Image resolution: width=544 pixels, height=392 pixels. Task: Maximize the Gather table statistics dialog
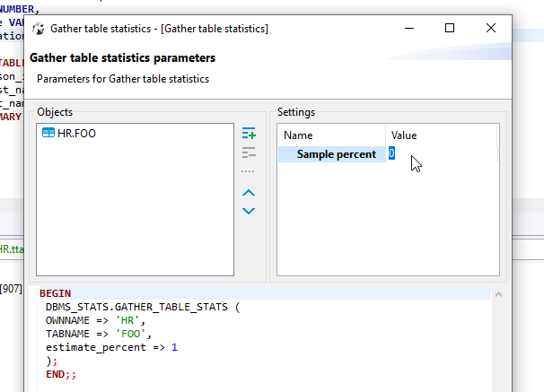click(x=450, y=28)
